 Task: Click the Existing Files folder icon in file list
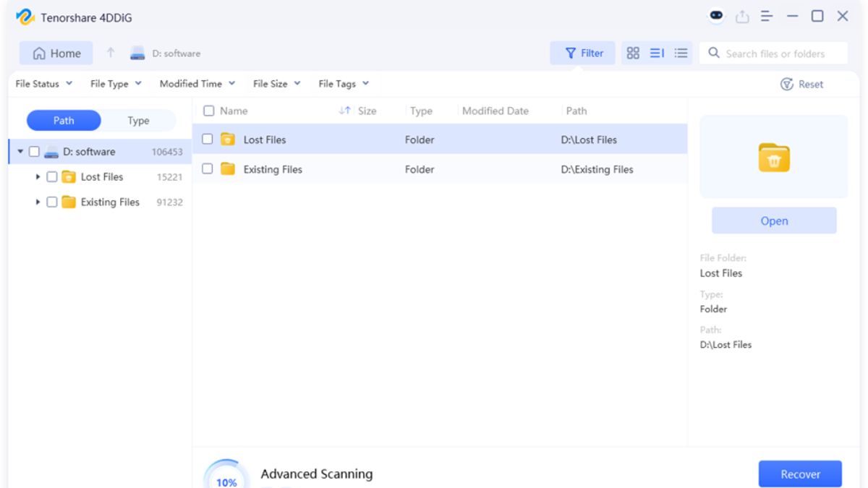(228, 169)
